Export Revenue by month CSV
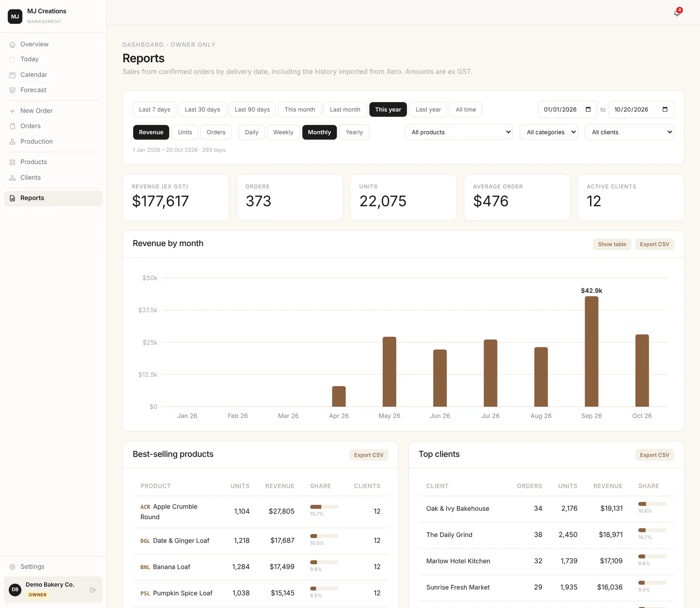700x608 pixels. pos(654,244)
